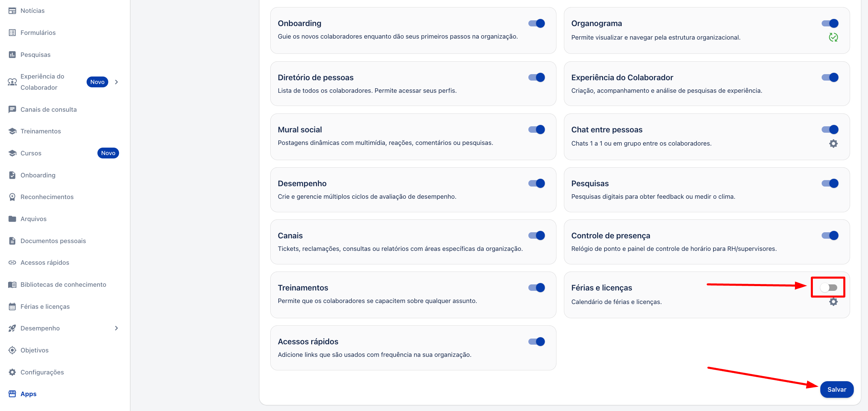
Task: Click the Apps store icon
Action: [12, 394]
